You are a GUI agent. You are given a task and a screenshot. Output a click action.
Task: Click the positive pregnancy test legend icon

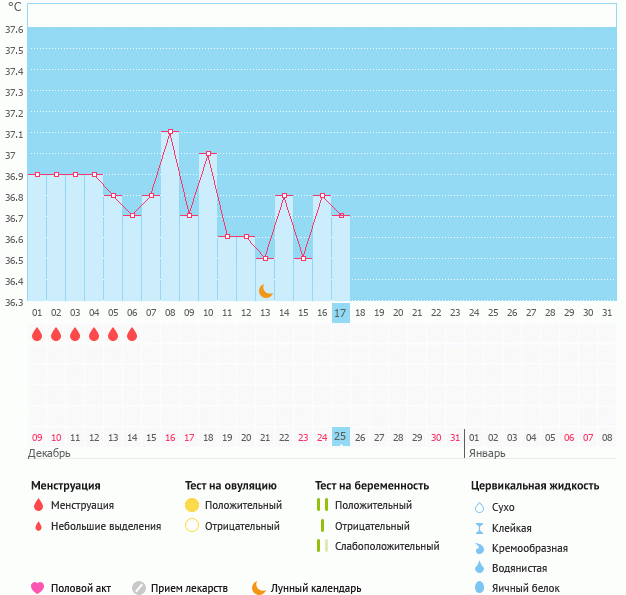coord(321,505)
